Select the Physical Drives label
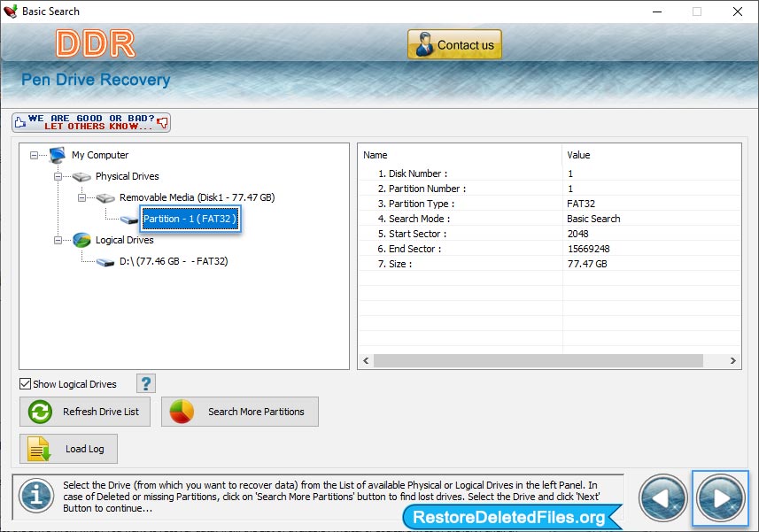Viewport: 759px width, 532px height. (127, 176)
